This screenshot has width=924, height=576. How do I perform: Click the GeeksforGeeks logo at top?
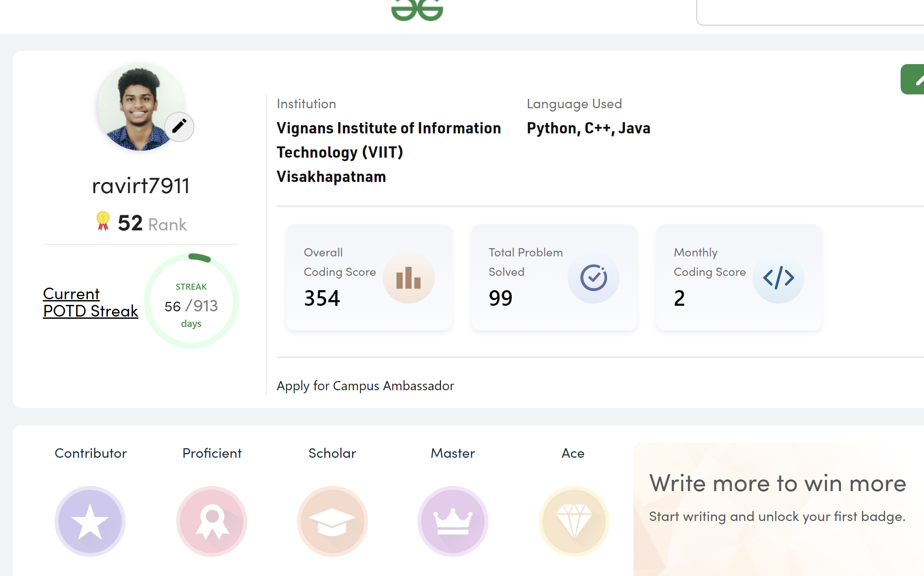[417, 10]
